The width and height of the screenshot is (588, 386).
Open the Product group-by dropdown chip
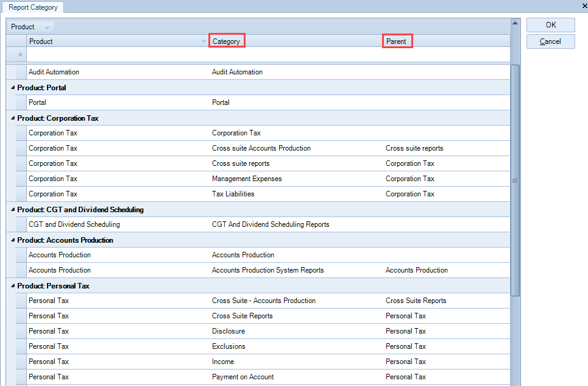click(x=30, y=27)
